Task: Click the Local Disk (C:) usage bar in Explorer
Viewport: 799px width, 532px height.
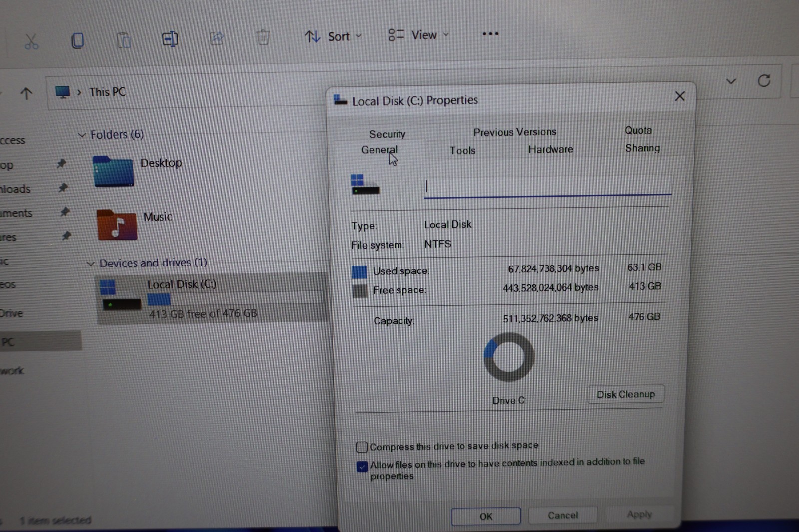Action: click(x=235, y=299)
